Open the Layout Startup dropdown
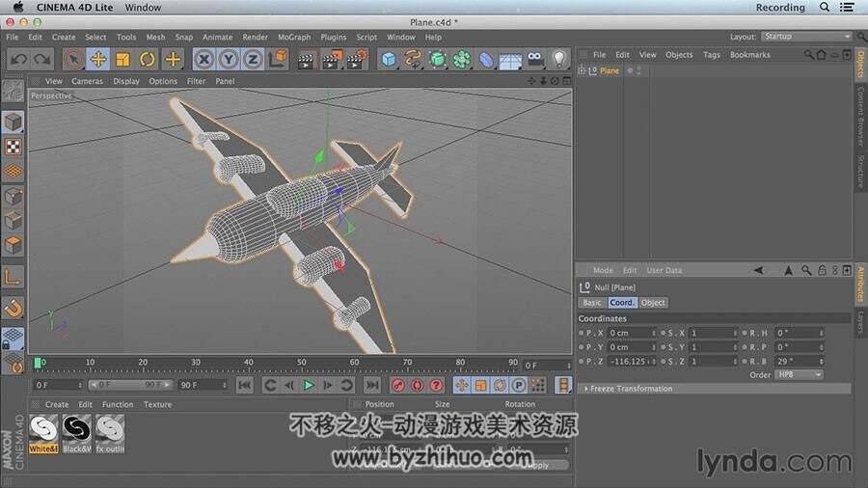Image resolution: width=868 pixels, height=488 pixels. pyautogui.click(x=806, y=37)
